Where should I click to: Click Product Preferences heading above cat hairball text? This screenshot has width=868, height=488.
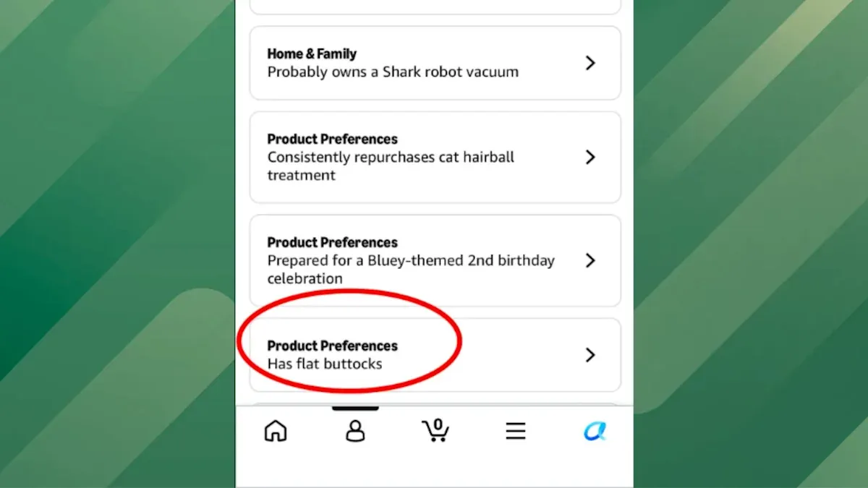tap(333, 139)
